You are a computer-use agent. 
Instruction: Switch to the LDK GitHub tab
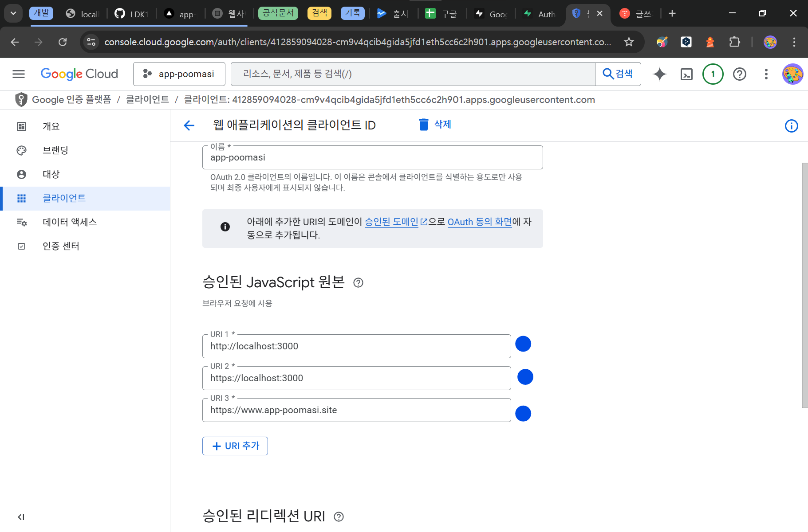131,14
